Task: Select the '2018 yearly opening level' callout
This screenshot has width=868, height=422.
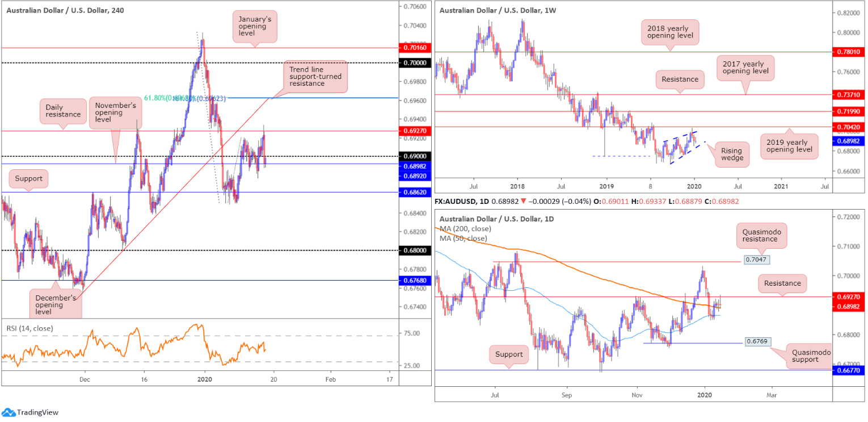Action: pos(669,31)
